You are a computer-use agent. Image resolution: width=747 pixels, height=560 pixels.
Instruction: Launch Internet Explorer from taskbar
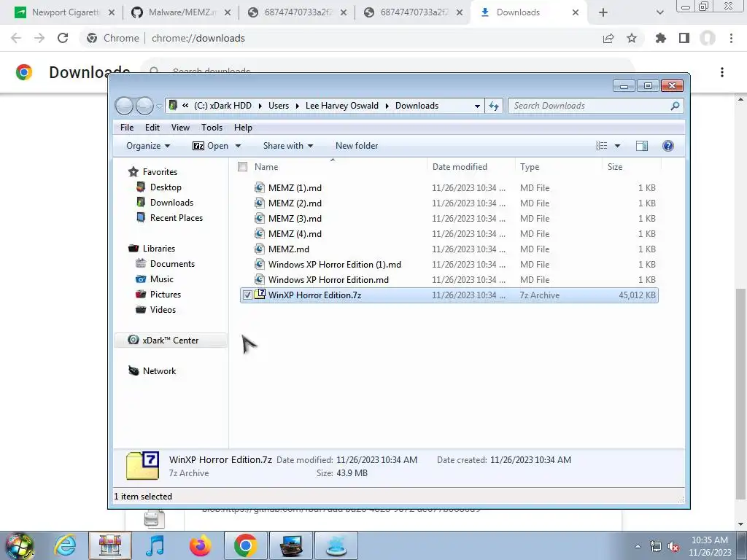tap(65, 545)
